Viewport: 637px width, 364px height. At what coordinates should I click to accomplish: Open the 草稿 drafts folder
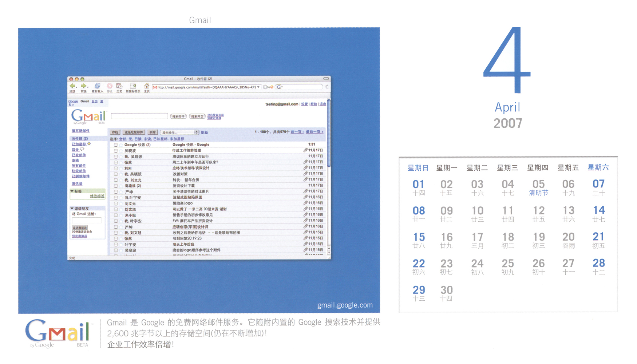point(75,160)
